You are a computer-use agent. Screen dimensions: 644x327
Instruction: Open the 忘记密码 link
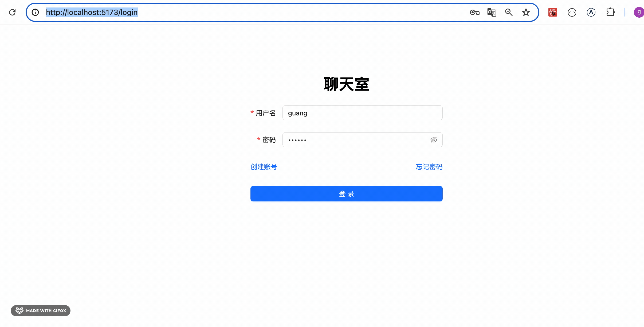(429, 167)
